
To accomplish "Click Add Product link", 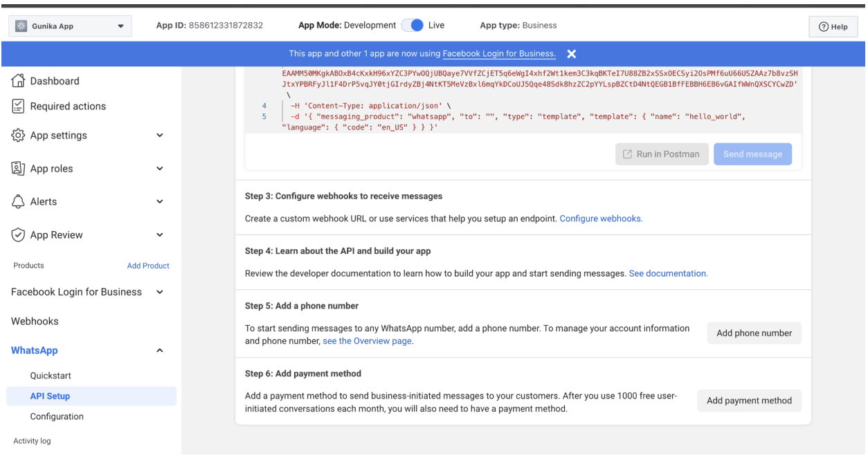I will pyautogui.click(x=148, y=266).
